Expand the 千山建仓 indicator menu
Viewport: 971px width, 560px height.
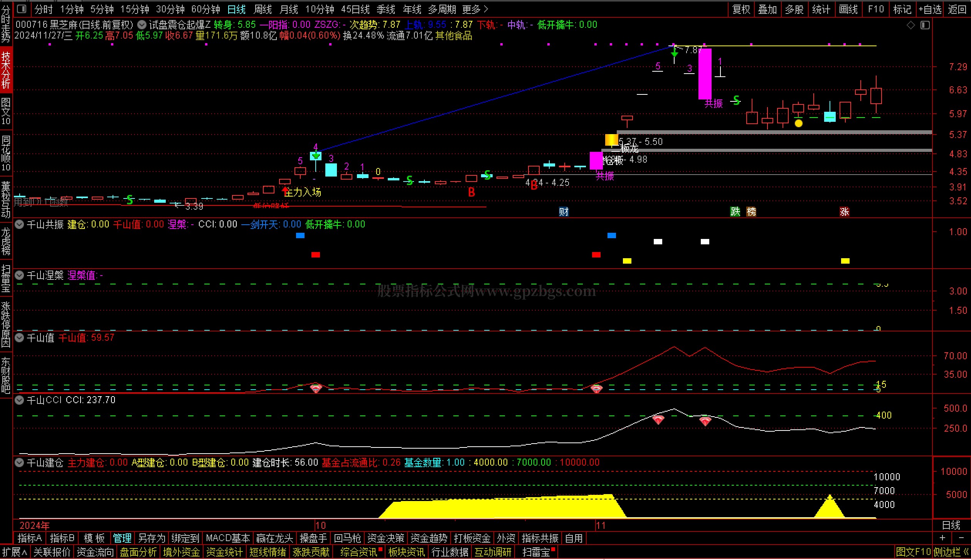[19, 462]
